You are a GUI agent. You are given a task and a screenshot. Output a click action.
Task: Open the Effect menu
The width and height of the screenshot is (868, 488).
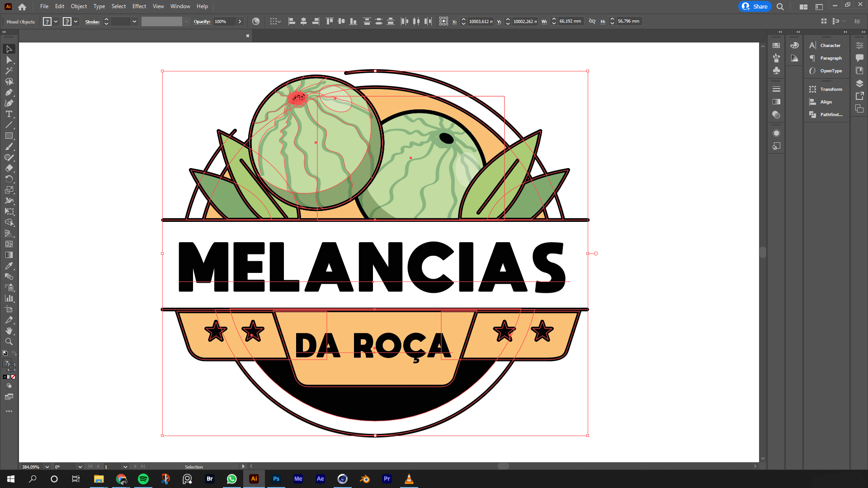[x=139, y=6]
